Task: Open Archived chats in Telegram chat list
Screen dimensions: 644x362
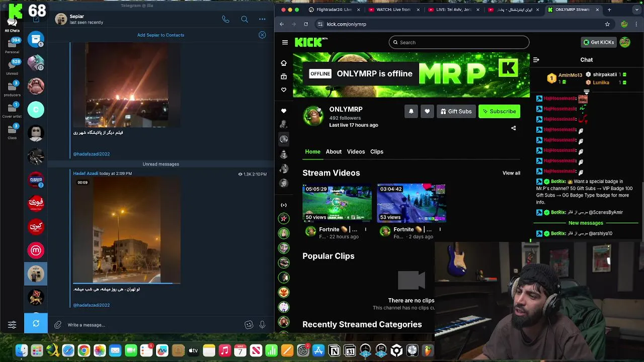Action: point(36,39)
